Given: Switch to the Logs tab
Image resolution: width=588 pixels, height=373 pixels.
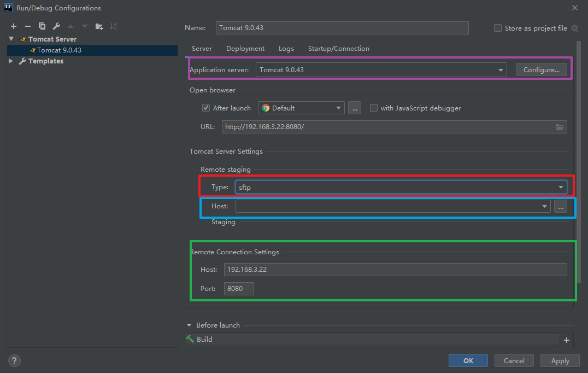Looking at the screenshot, I should [286, 49].
